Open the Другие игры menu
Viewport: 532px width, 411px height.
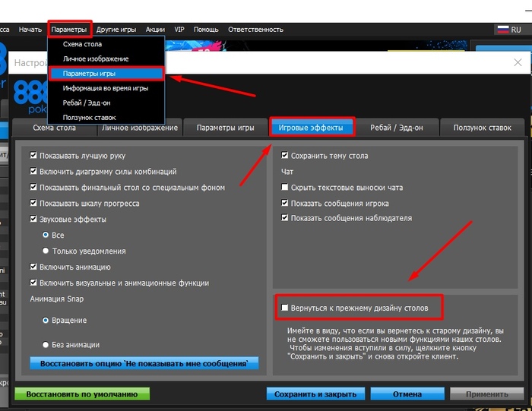pos(116,30)
